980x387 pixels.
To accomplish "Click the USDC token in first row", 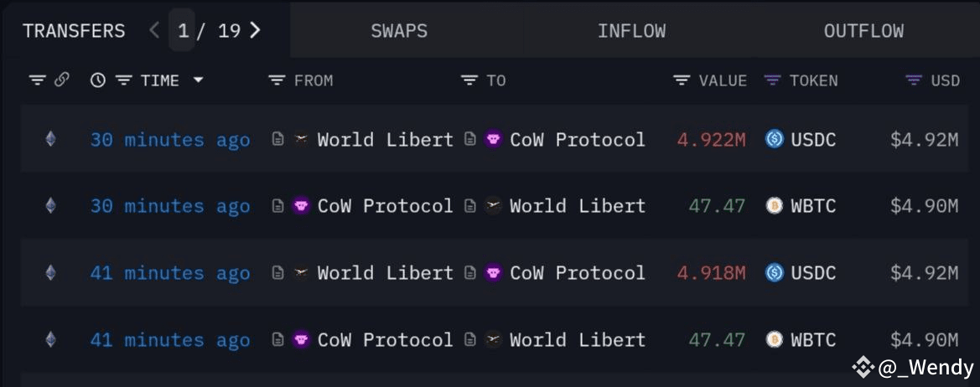I will coord(812,140).
